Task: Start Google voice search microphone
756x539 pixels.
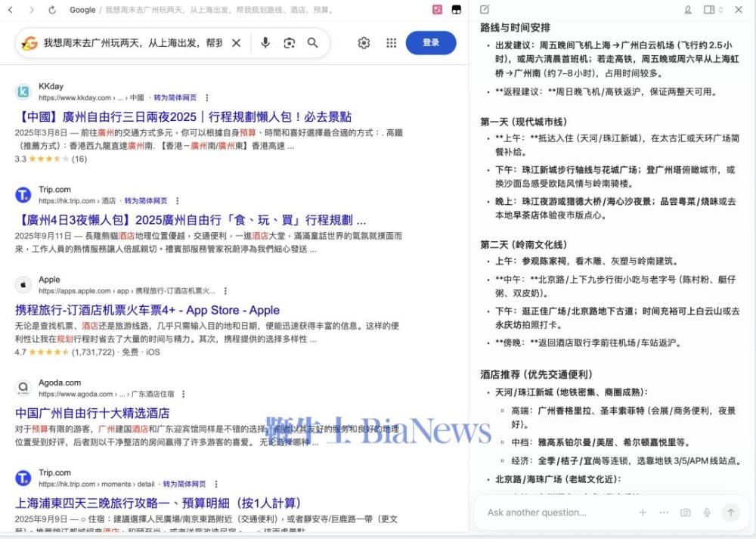Action: tap(265, 43)
